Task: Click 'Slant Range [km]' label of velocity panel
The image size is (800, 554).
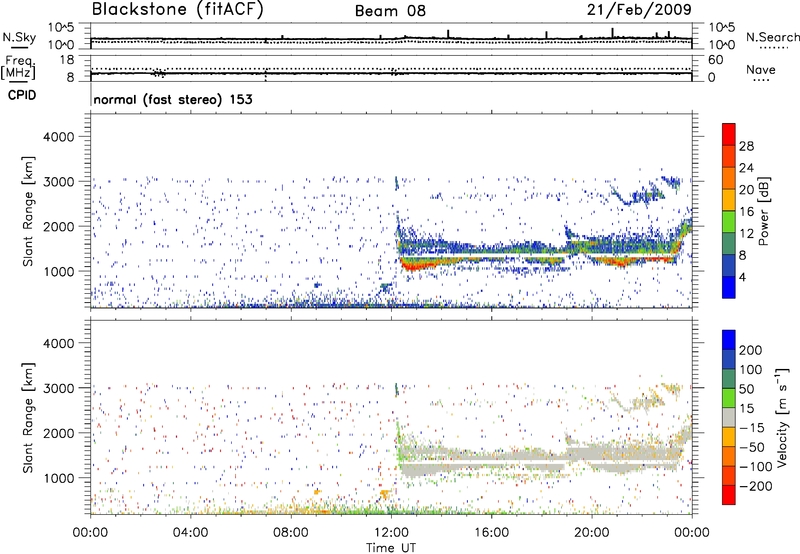Action: (28, 418)
